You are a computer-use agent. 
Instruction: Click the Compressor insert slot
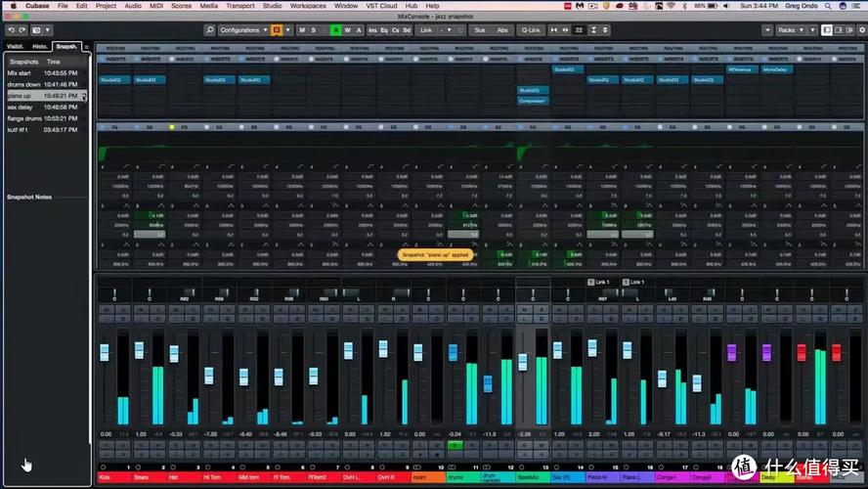click(533, 101)
